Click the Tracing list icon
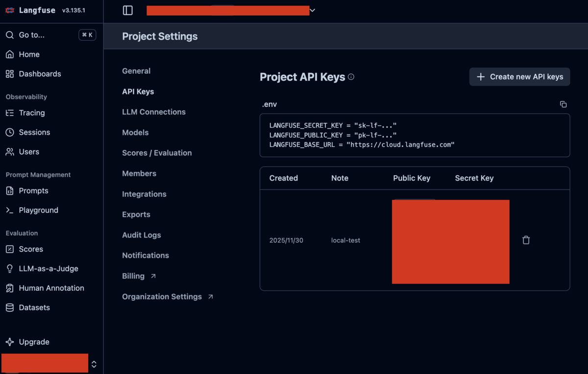Image resolution: width=588 pixels, height=374 pixels. [10, 113]
